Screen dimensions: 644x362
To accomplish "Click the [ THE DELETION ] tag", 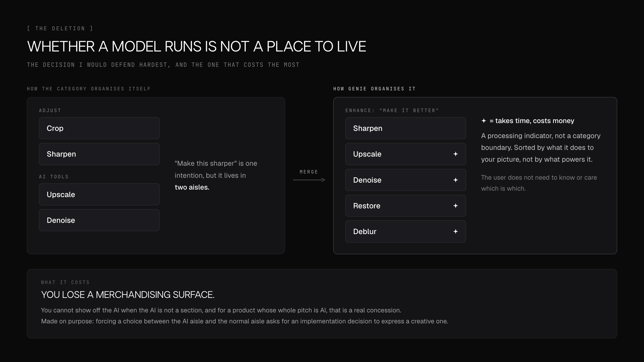I will (60, 28).
